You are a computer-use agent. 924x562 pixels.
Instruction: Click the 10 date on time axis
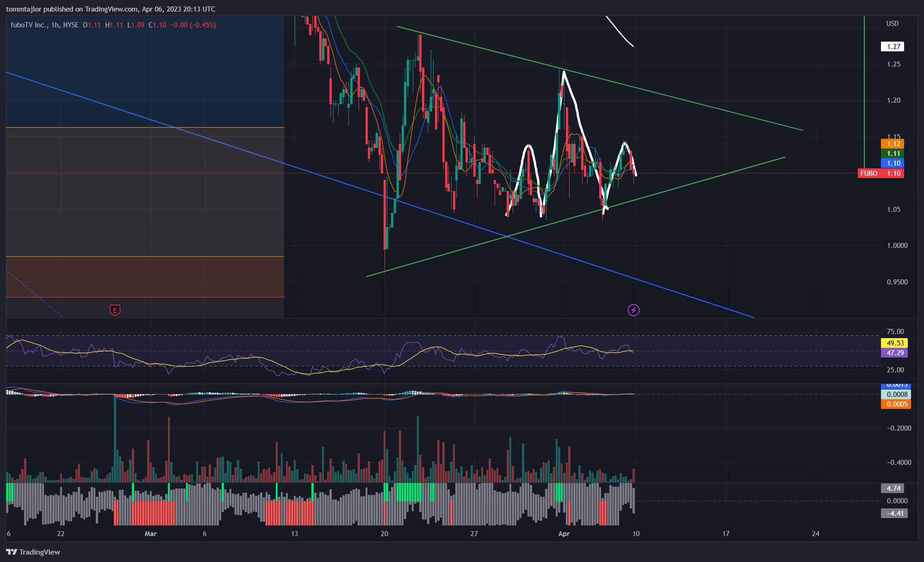coord(636,533)
